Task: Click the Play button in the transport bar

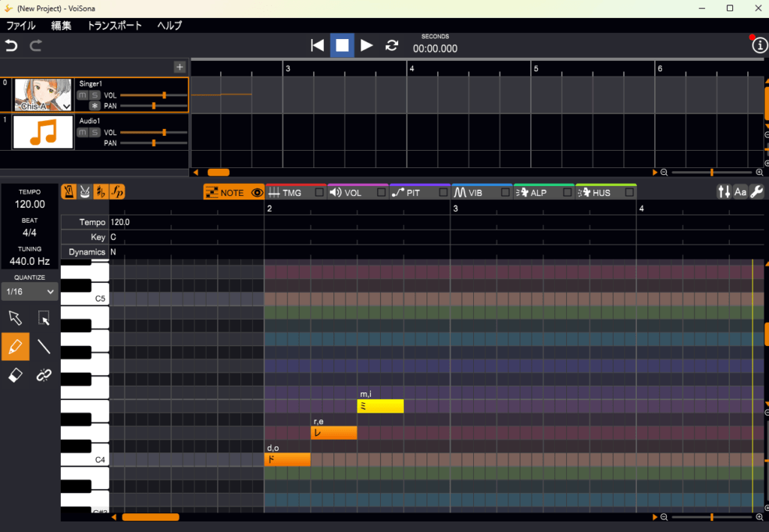Action: click(366, 45)
